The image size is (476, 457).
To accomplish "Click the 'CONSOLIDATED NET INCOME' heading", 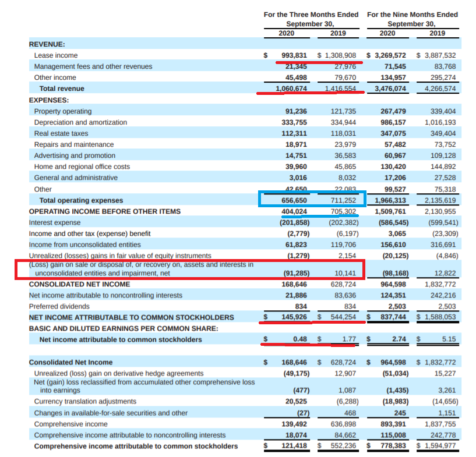I will click(x=80, y=284).
